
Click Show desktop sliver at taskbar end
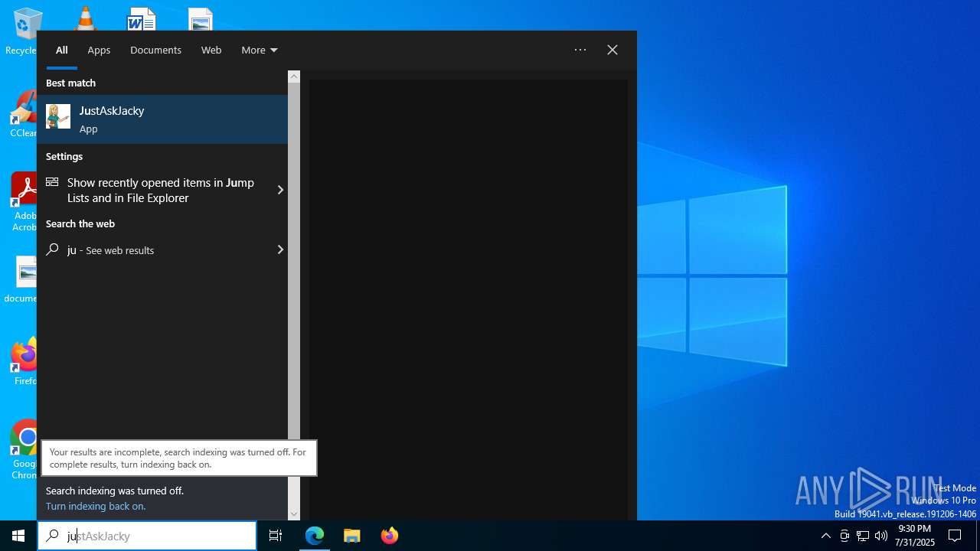[978, 536]
